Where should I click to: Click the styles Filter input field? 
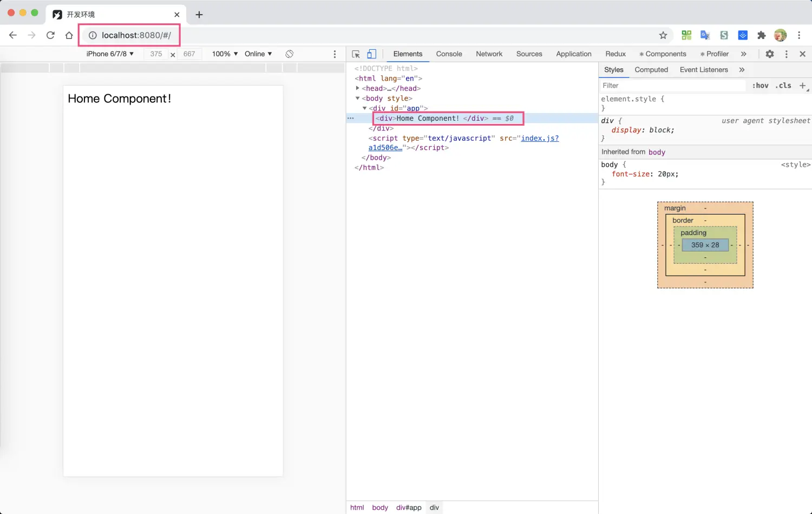tap(671, 86)
